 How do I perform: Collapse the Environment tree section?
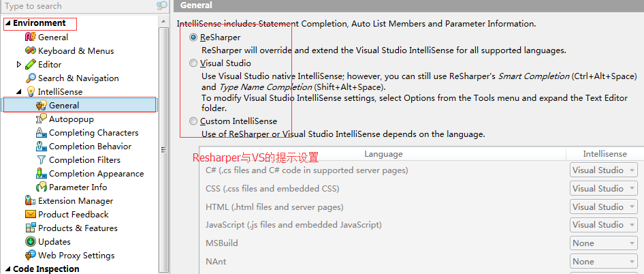click(8, 23)
